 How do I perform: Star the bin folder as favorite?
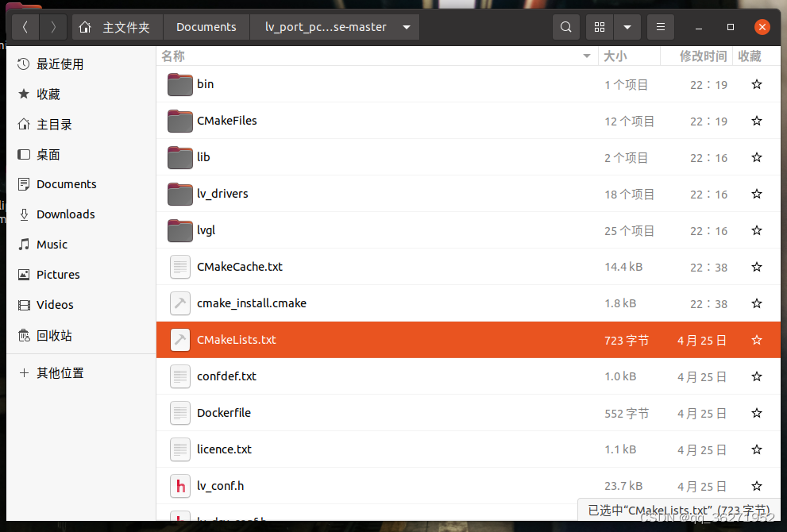[x=756, y=84]
